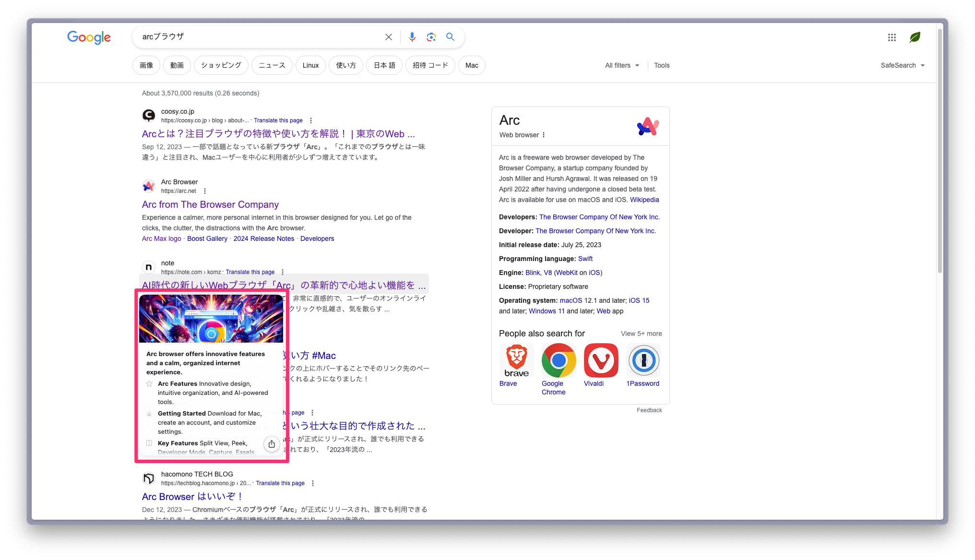Open the Boost Gallery sitelink
The height and width of the screenshot is (560, 975).
point(207,238)
